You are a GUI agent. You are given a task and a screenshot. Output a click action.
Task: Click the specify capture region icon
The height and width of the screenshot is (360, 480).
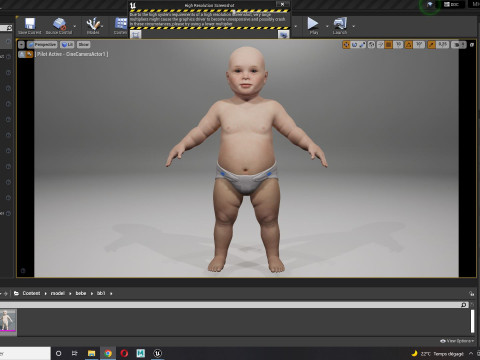pos(136,34)
